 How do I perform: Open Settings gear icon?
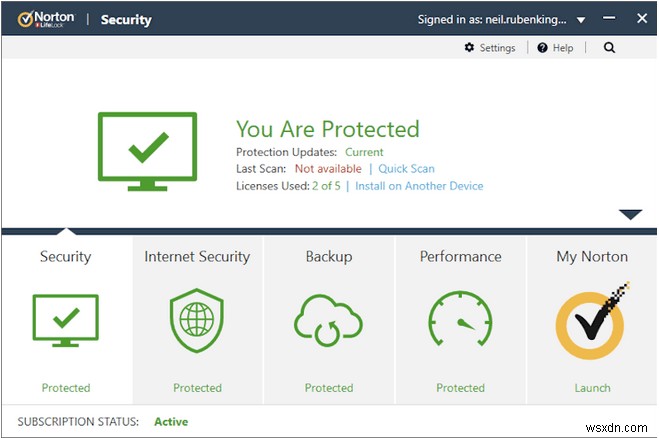point(470,48)
